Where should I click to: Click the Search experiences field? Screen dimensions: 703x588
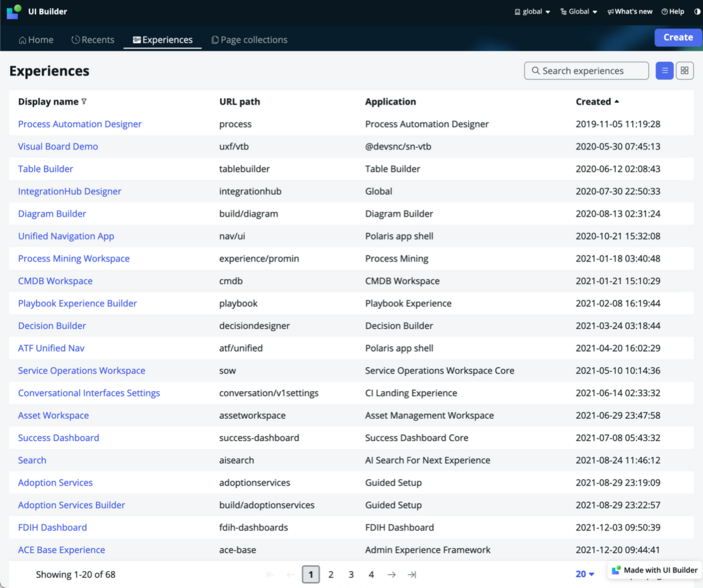[586, 71]
